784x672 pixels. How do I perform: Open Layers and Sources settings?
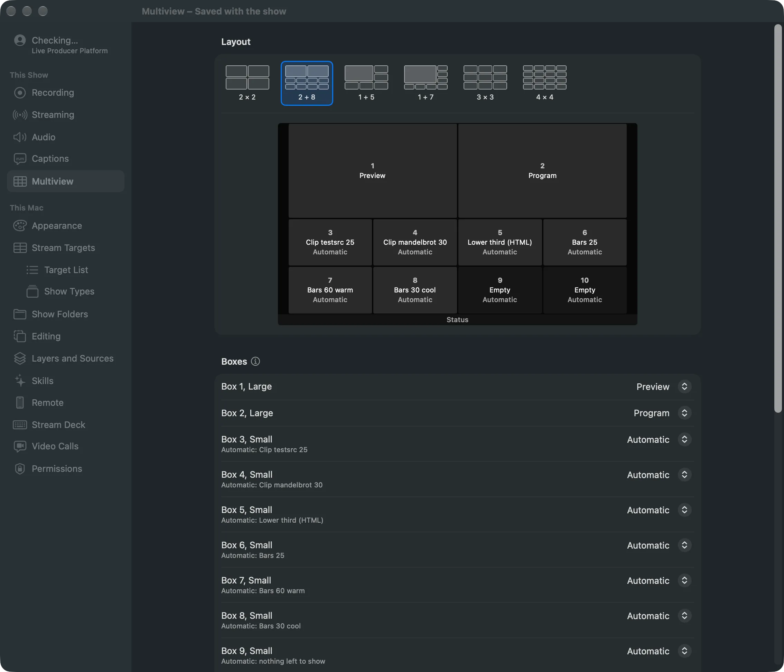coord(73,358)
